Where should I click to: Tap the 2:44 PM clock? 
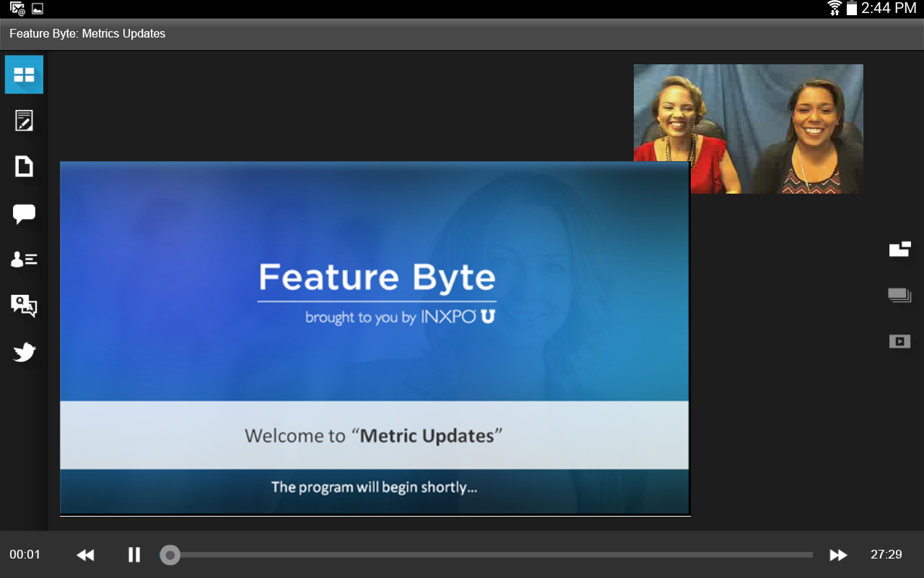tap(889, 9)
